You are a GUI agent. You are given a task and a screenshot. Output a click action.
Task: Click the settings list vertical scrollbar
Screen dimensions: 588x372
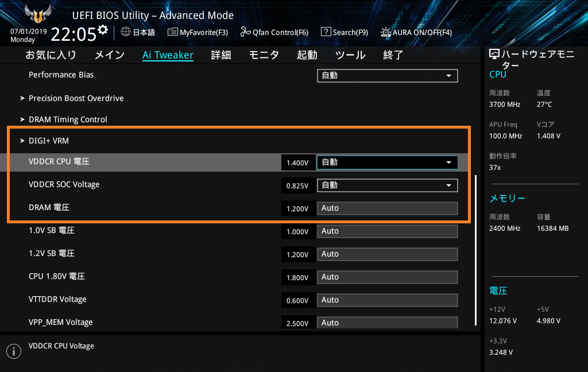(x=475, y=250)
